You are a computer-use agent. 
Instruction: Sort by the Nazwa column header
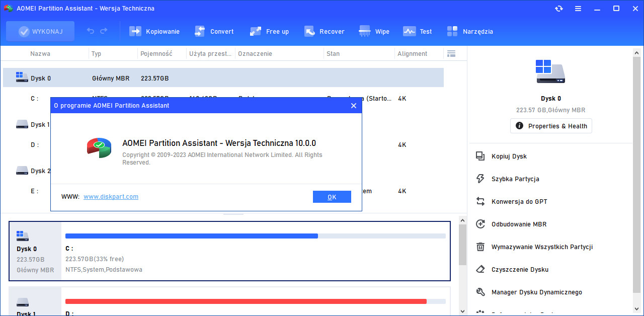click(x=40, y=53)
